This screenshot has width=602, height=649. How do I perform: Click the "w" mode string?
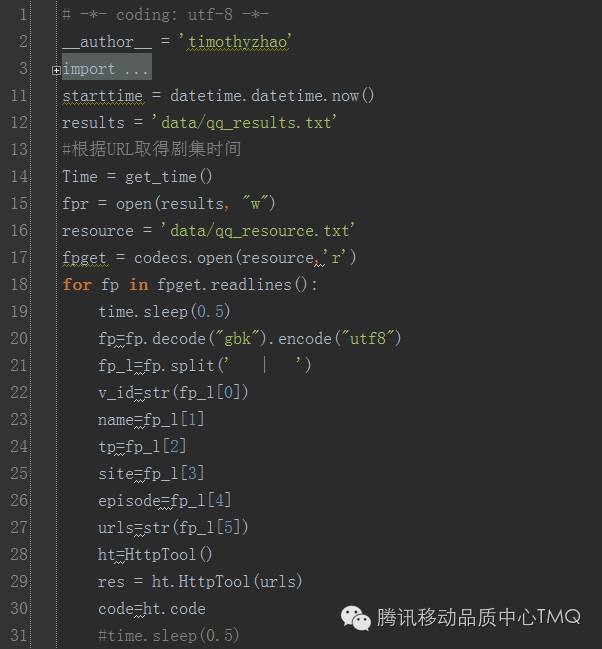[x=256, y=204]
